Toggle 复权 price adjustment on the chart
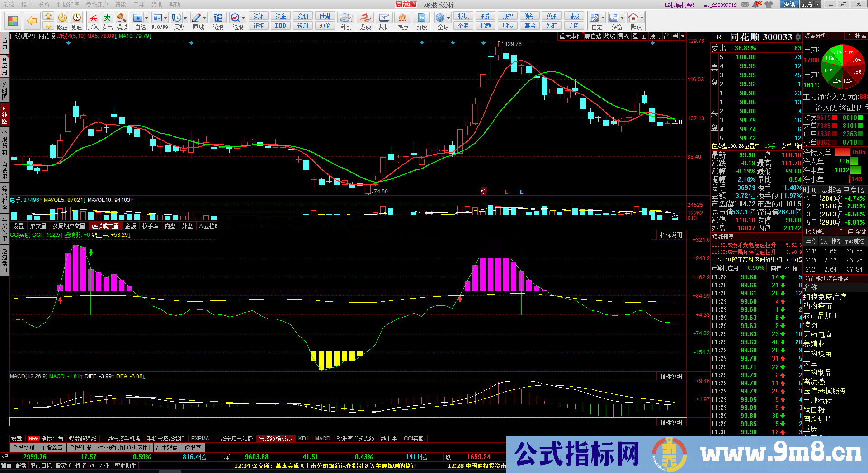This screenshot has height=473, width=868. [x=623, y=36]
